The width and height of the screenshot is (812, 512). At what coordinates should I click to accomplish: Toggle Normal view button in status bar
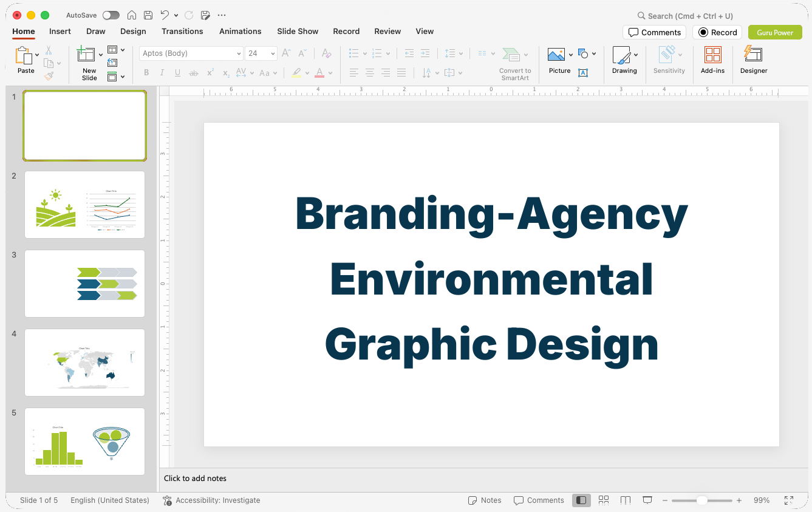(581, 500)
